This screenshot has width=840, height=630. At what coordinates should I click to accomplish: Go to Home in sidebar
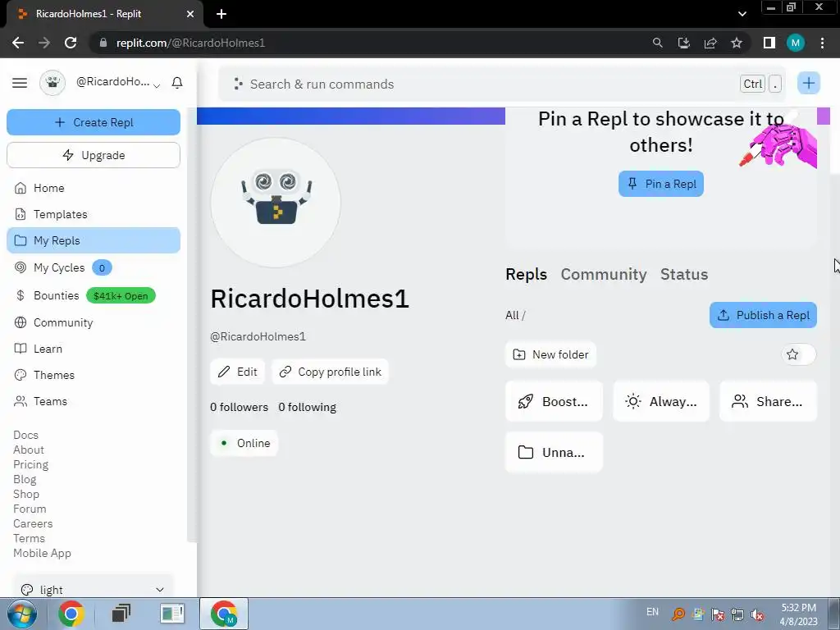point(94,188)
